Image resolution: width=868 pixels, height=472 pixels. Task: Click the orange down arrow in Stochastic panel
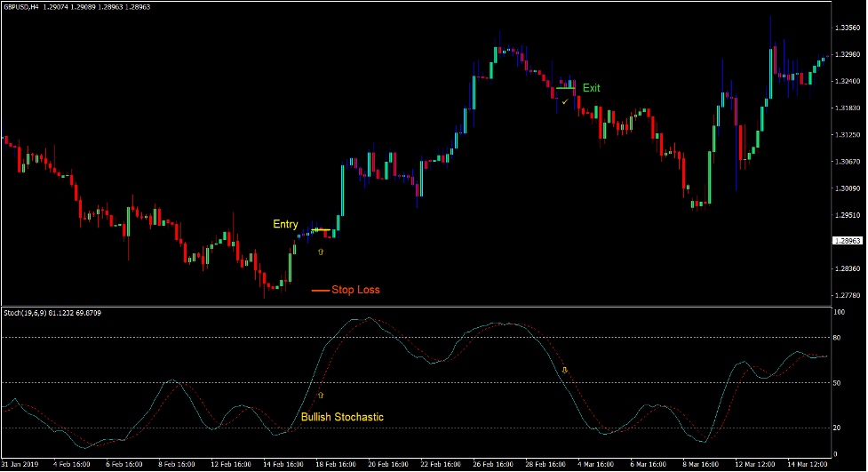564,368
